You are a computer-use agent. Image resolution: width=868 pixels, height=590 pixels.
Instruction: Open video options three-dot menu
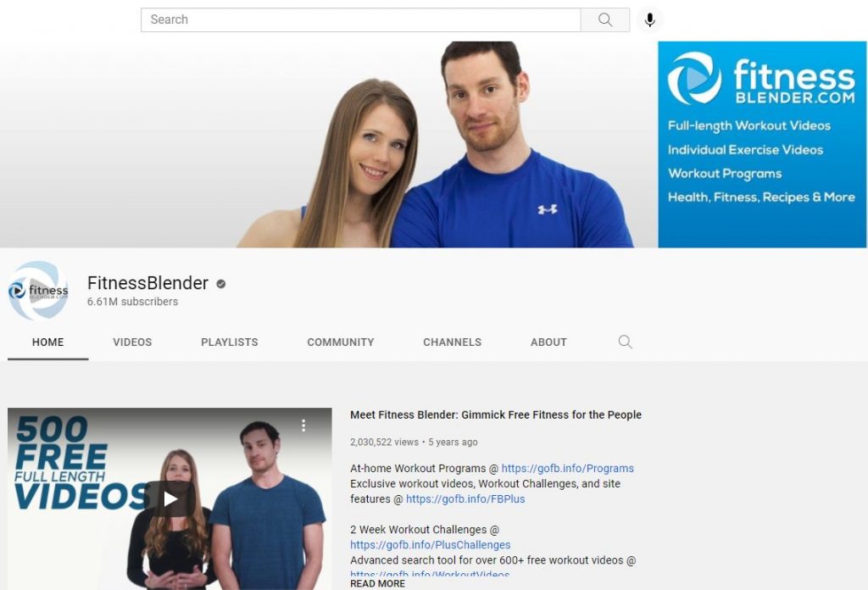pyautogui.click(x=303, y=425)
